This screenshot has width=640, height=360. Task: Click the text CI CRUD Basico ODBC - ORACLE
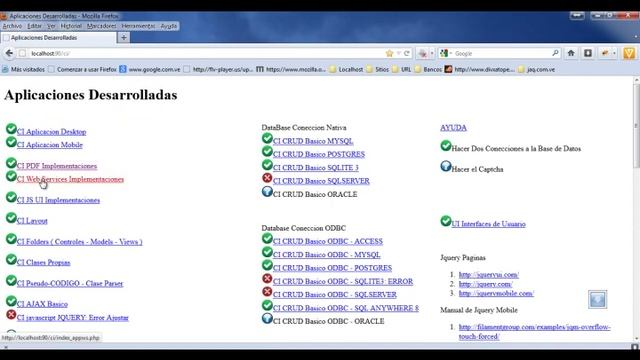coord(329,321)
